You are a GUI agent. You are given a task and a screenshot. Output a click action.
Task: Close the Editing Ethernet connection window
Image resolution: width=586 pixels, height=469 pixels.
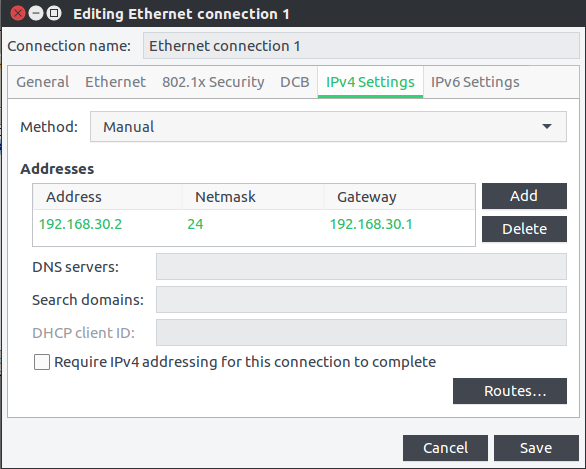coord(18,13)
